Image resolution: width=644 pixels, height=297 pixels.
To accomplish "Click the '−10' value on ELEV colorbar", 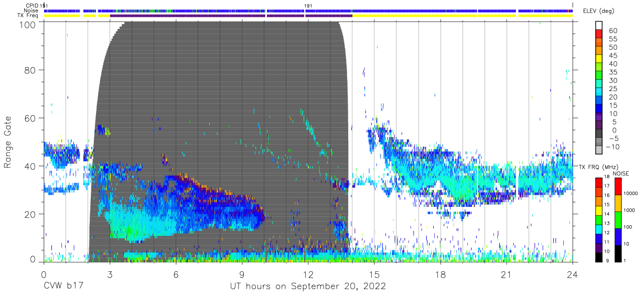I will [613, 147].
